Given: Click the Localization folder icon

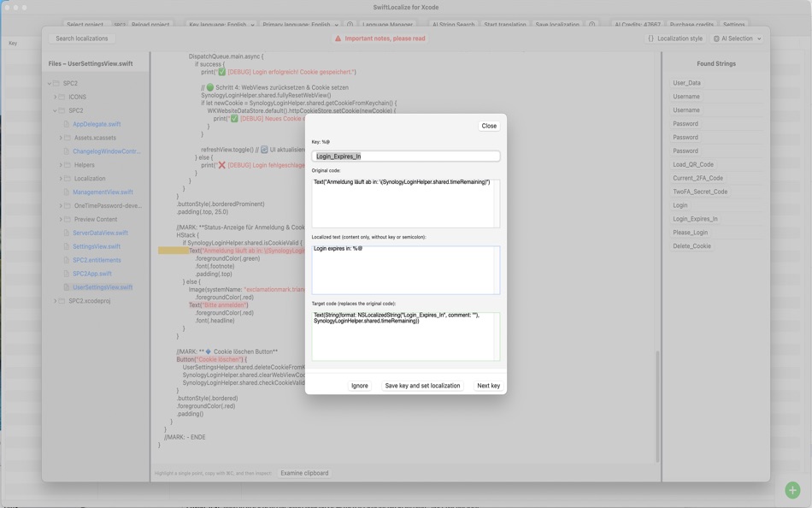Looking at the screenshot, I should [68, 179].
